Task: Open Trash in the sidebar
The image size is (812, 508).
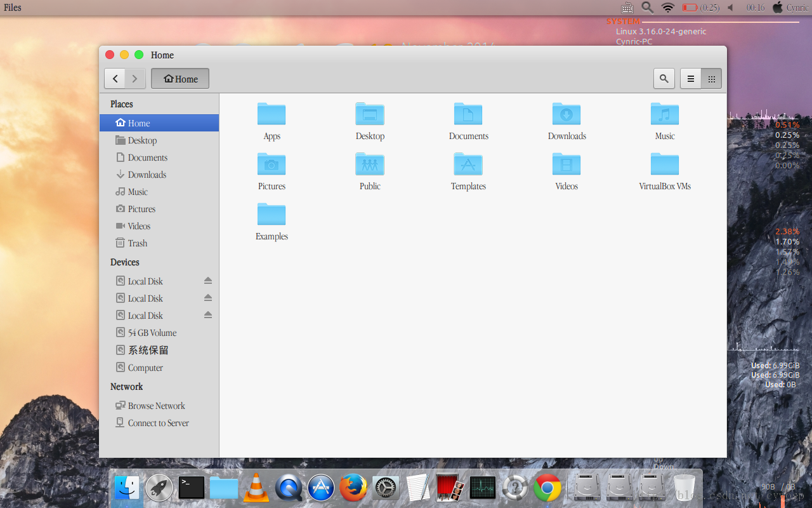Action: 159,243
